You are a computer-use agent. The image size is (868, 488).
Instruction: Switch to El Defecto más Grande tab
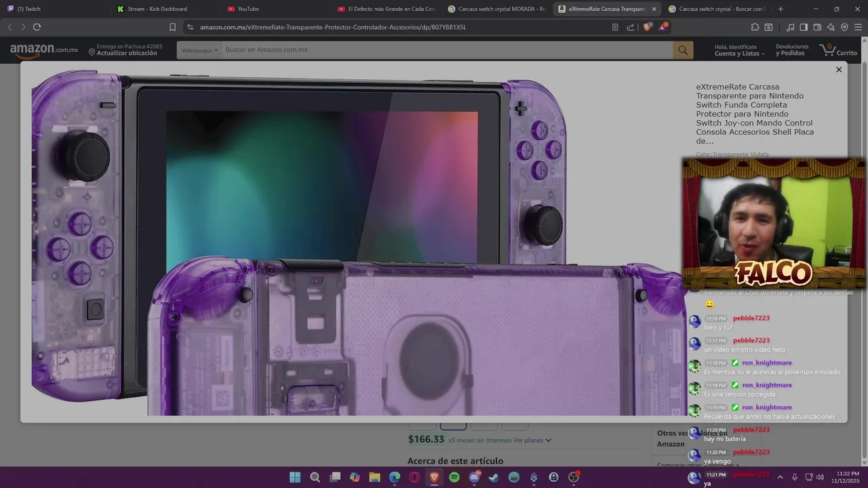pyautogui.click(x=386, y=9)
